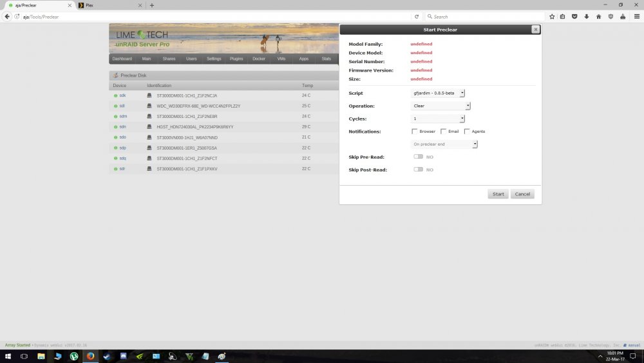Save to Pocket icon in toolbar
644x363 pixels.
click(x=574, y=17)
